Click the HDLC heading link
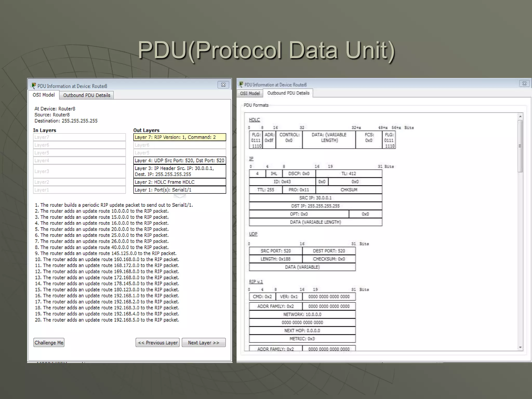 pos(254,120)
